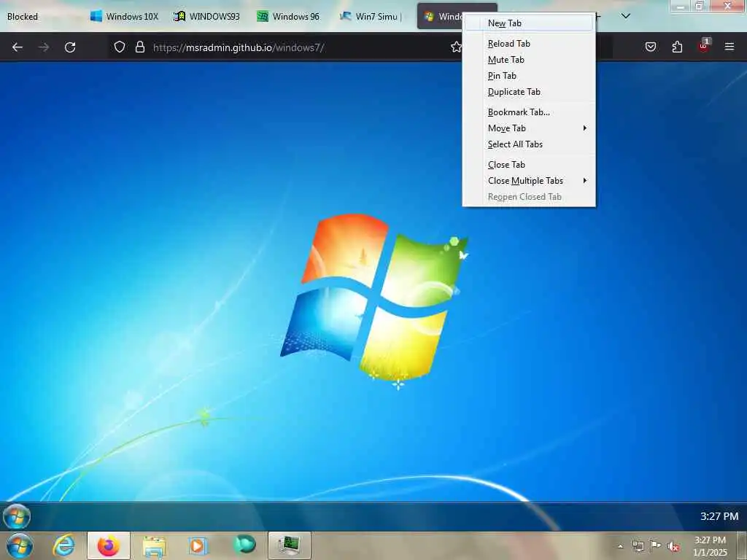Choose Select All Tabs menu entry

coord(529,144)
